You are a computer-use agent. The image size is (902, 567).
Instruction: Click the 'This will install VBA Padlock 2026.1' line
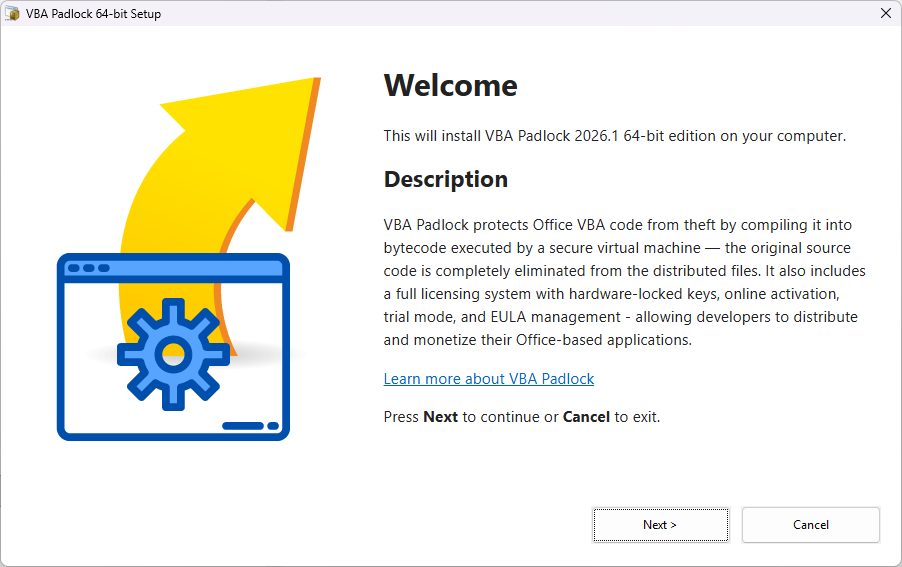click(614, 136)
